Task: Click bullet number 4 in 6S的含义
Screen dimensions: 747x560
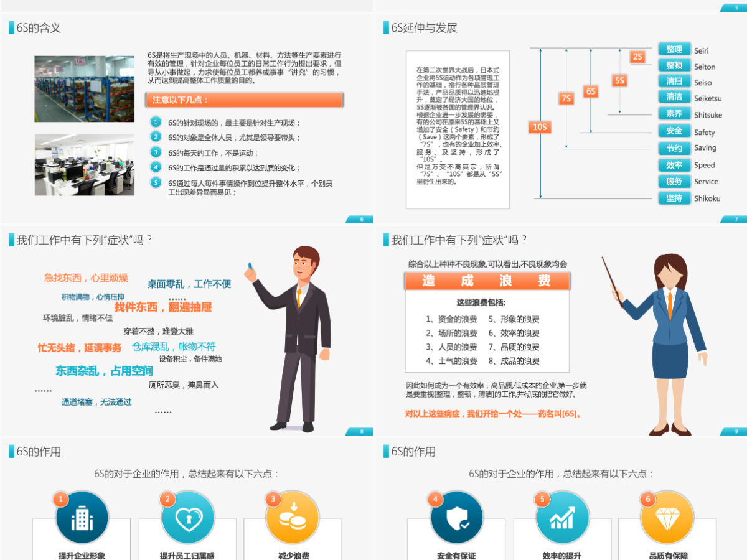Action: 156,167
